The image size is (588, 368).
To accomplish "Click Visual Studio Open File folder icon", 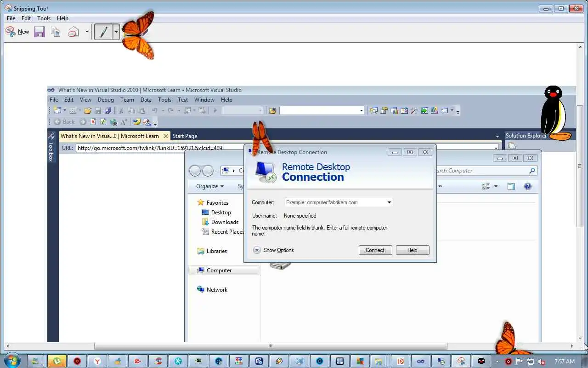I will coord(87,110).
